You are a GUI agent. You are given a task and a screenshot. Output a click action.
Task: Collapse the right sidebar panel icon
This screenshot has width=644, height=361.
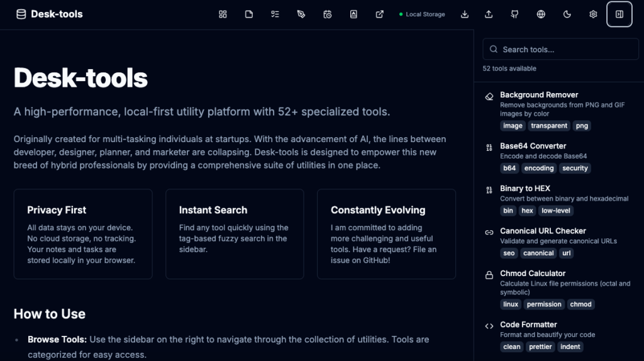tap(619, 14)
